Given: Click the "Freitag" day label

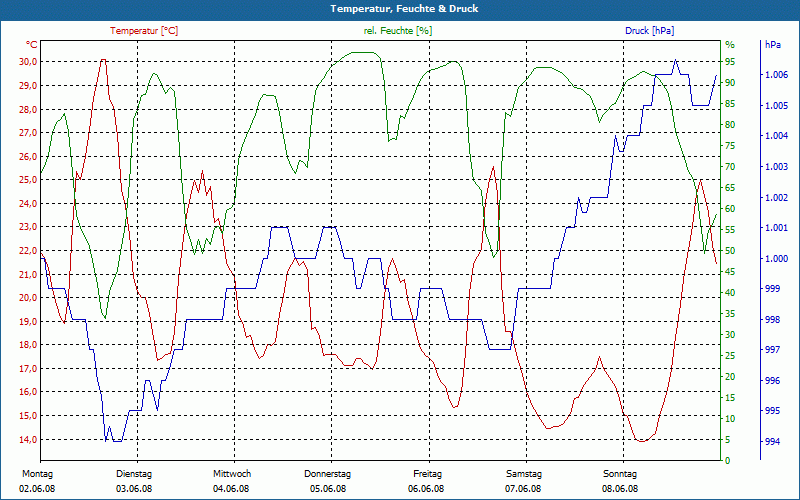Looking at the screenshot, I should [x=428, y=474].
